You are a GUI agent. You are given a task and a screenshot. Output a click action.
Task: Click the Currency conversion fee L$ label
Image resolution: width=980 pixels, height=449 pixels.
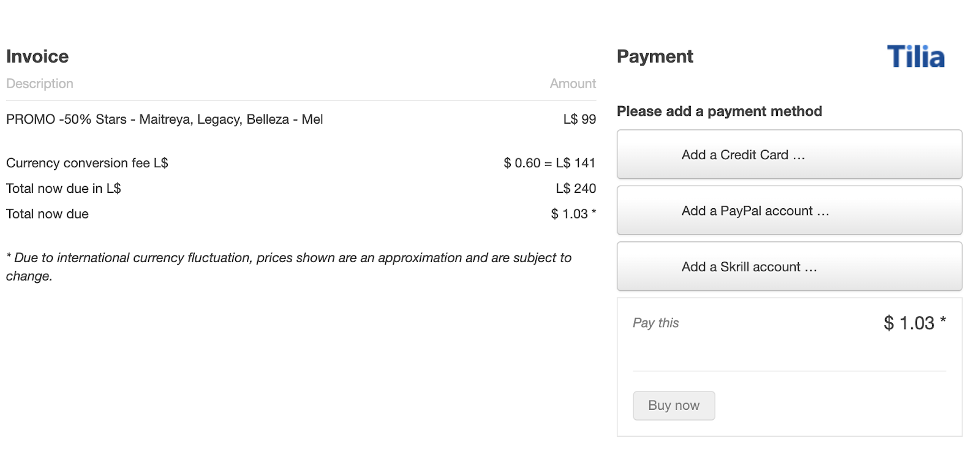tap(87, 163)
